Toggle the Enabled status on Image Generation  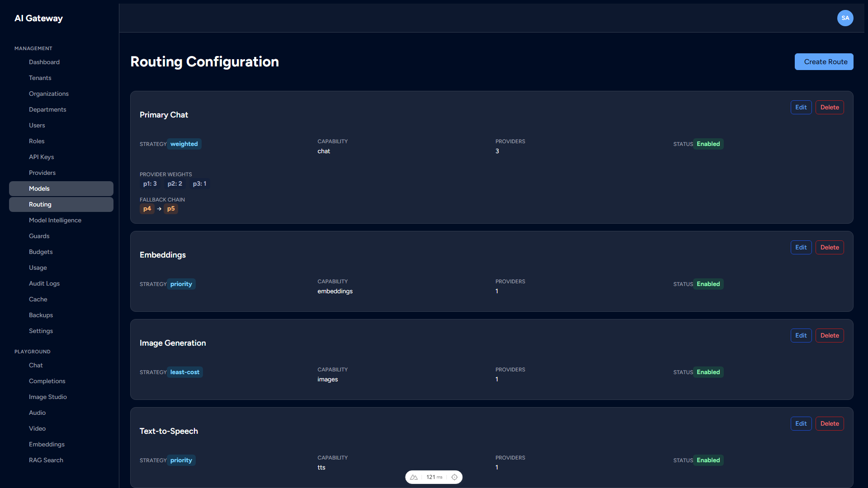(x=708, y=372)
